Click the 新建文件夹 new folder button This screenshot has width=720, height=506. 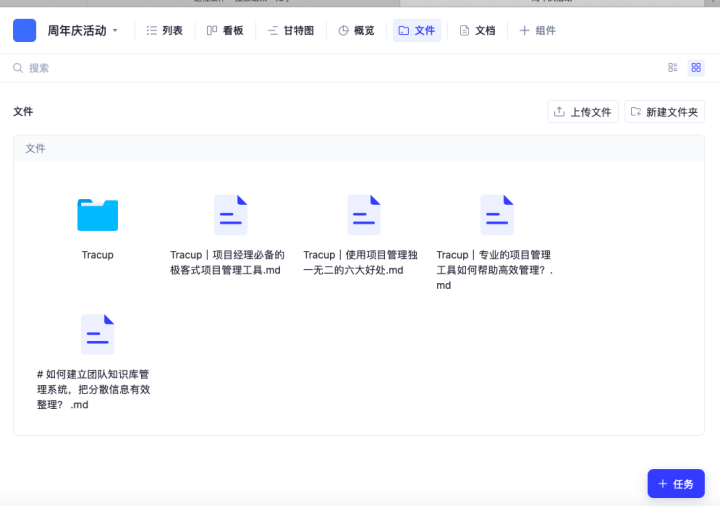click(x=664, y=112)
